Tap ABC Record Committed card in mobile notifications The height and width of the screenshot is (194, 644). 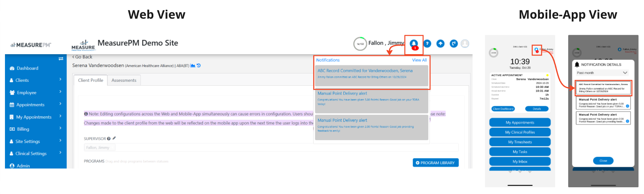point(603,88)
